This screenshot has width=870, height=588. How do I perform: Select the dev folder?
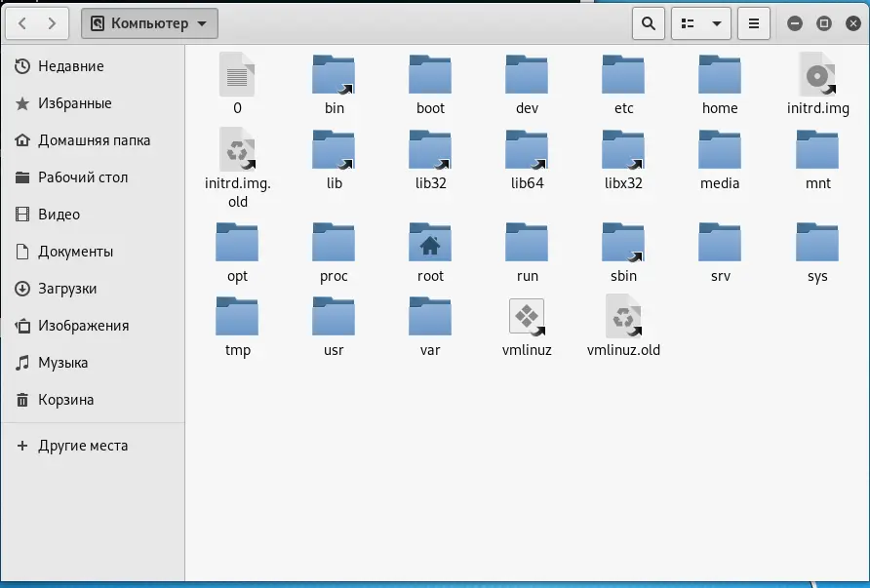(x=527, y=83)
